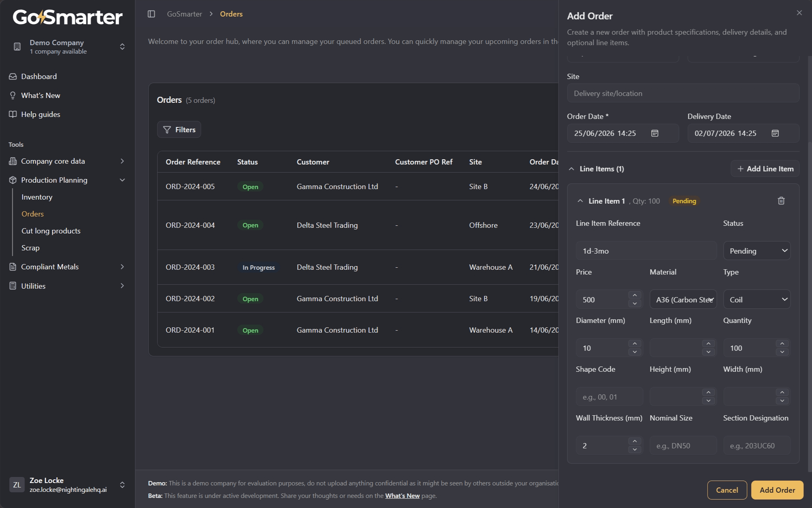Focus the Site delivery location field
812x508 pixels.
coord(683,94)
